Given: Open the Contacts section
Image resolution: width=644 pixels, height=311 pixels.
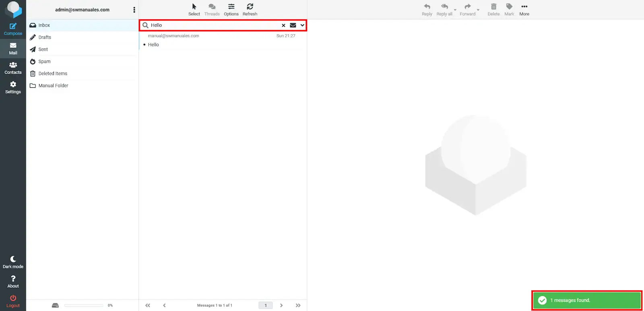Looking at the screenshot, I should [x=13, y=68].
